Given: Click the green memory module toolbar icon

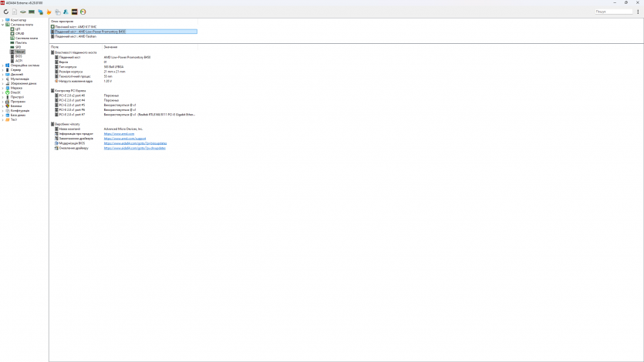Looking at the screenshot, I should (32, 12).
